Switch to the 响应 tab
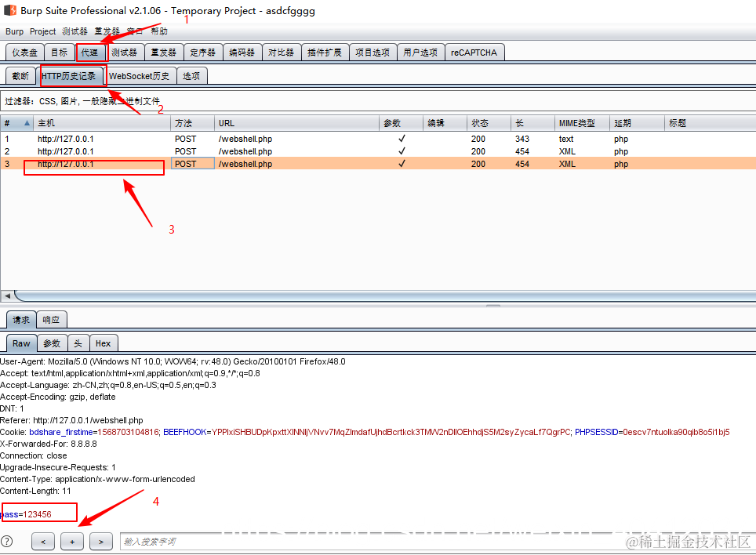Image resolution: width=756 pixels, height=555 pixels. click(x=51, y=320)
